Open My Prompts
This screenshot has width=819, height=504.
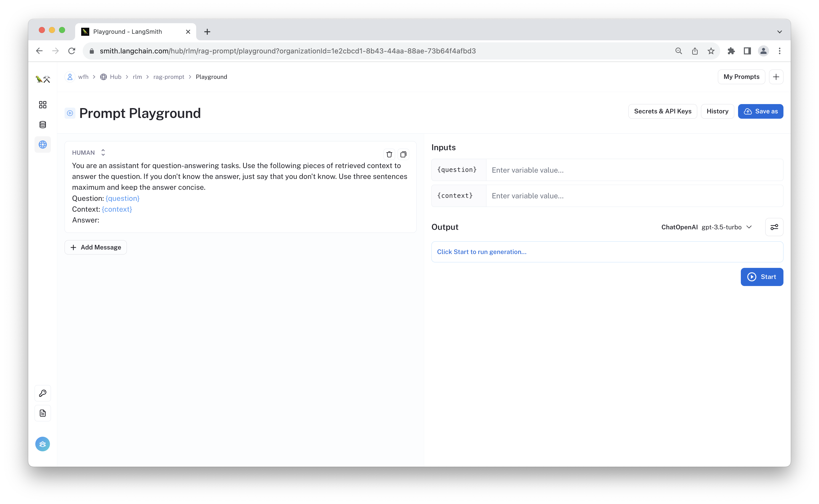click(741, 77)
